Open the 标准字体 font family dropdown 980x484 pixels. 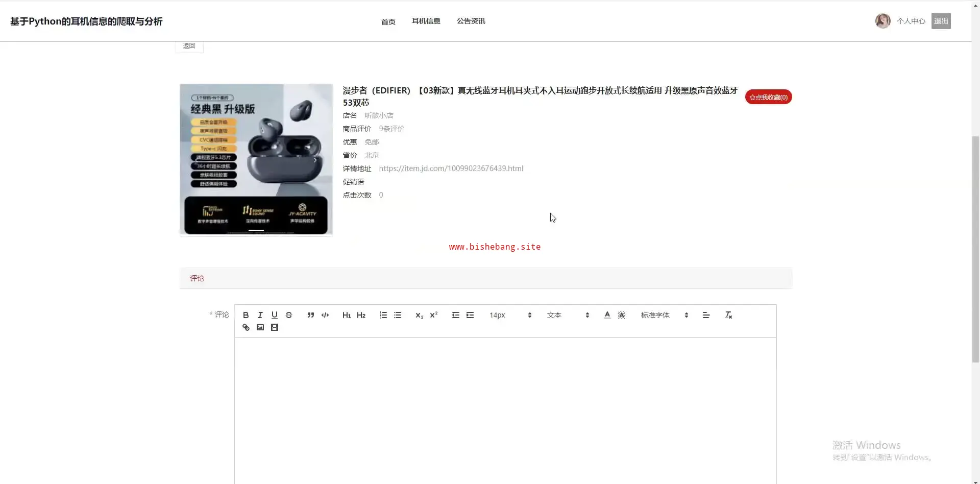coord(665,315)
